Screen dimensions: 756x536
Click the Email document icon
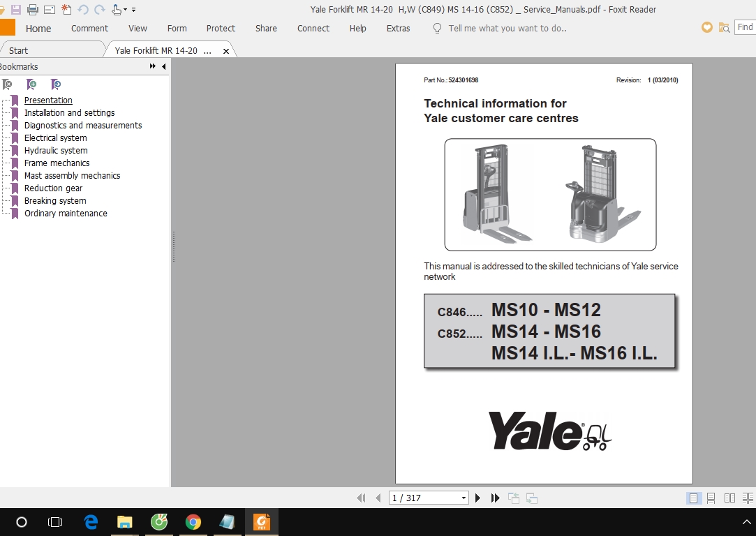(50, 10)
